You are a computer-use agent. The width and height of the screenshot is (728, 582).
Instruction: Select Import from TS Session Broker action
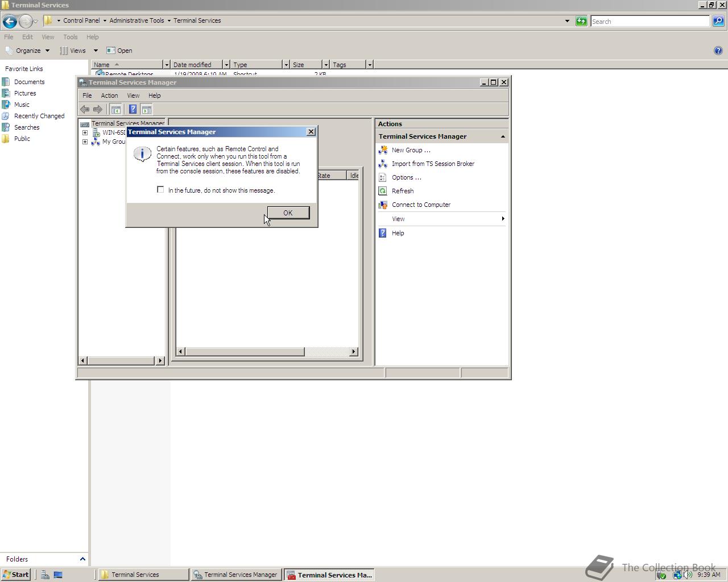433,164
